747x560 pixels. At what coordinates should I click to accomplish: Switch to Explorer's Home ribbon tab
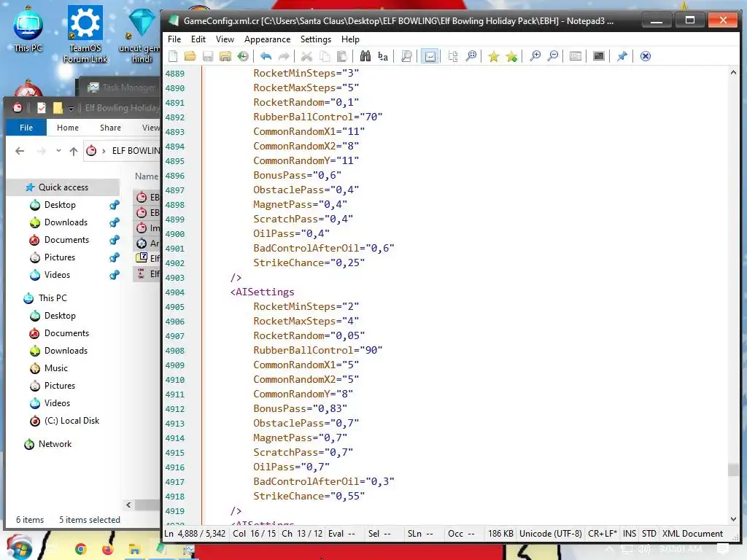point(68,128)
